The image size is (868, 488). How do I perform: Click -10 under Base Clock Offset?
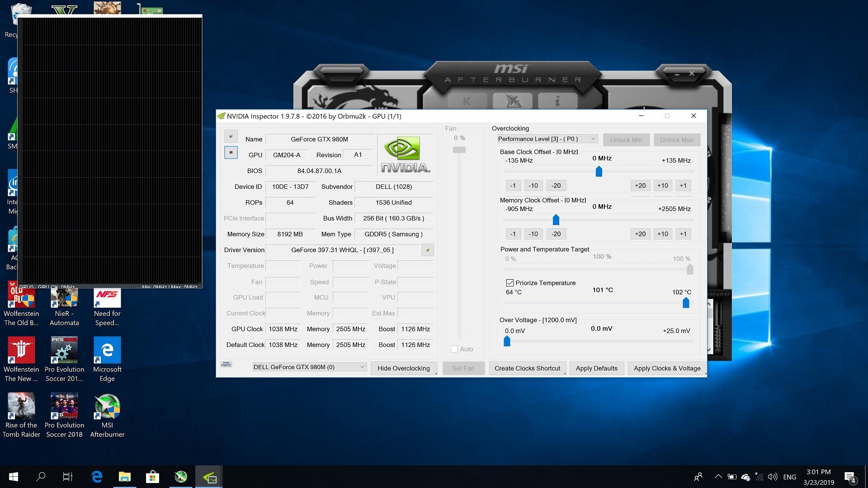(533, 185)
